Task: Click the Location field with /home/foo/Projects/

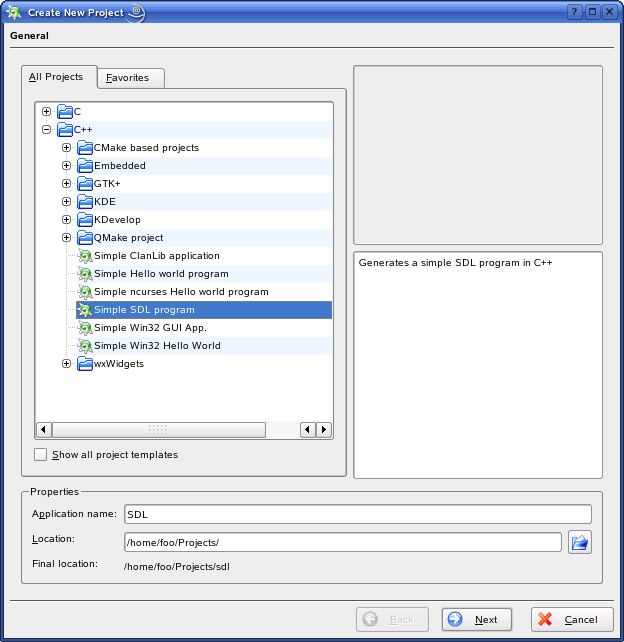Action: tap(343, 543)
